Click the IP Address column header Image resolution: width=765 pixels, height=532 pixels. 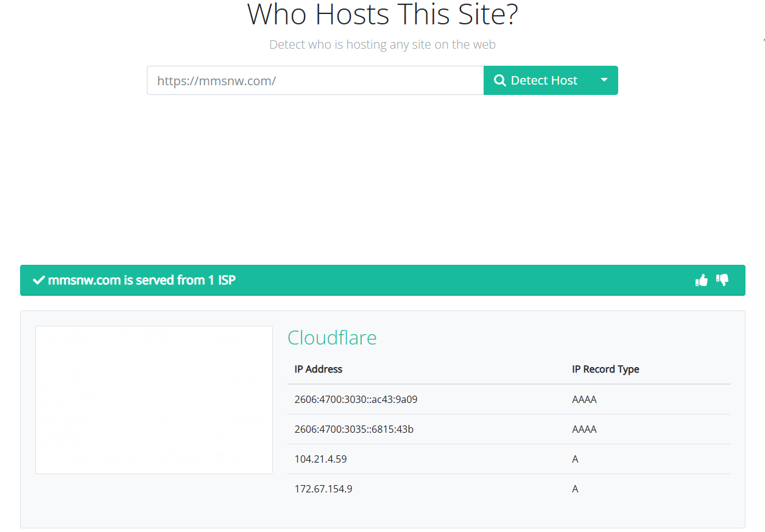318,369
